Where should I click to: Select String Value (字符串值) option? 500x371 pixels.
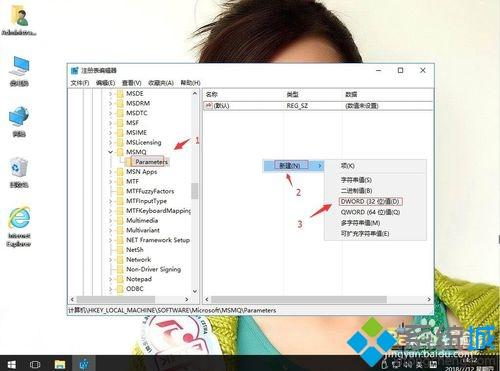[356, 180]
